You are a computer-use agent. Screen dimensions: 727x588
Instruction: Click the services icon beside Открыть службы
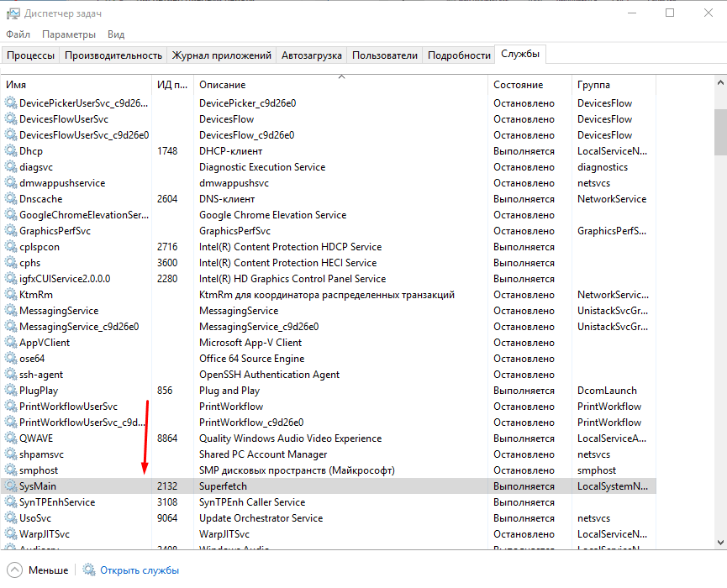tap(89, 570)
